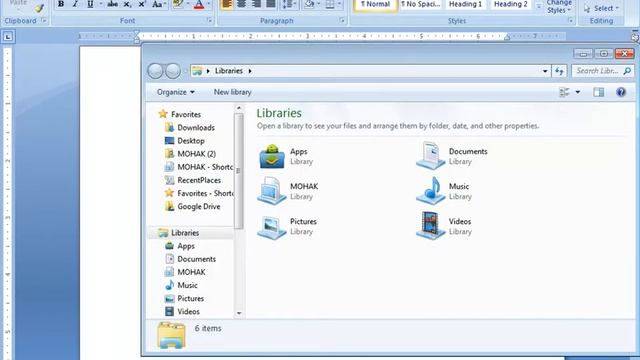640x360 pixels.
Task: Click the tab selector on Word ruler
Action: [x=8, y=37]
